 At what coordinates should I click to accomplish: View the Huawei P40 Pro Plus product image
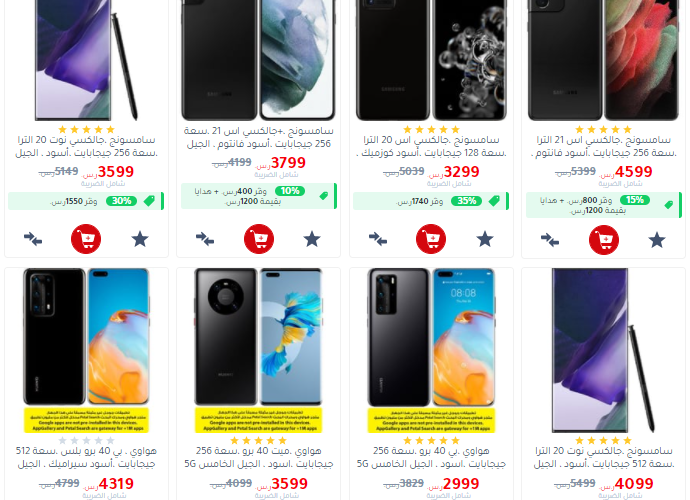click(86, 350)
